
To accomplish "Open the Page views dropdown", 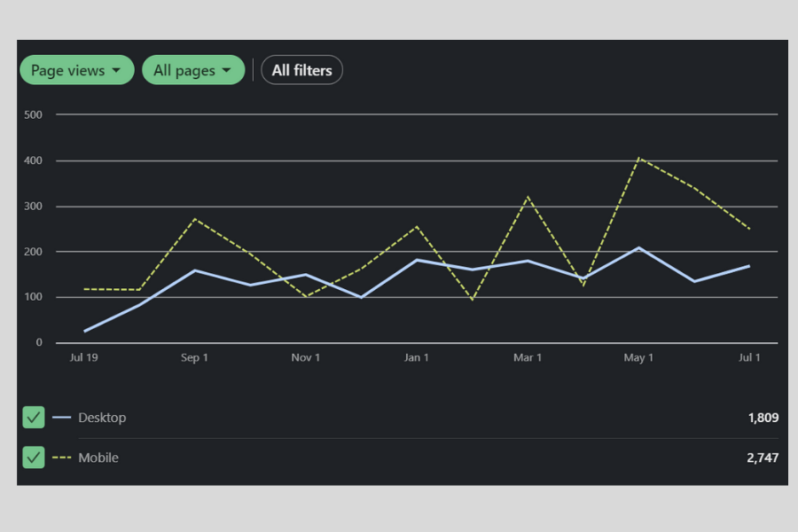I will tap(76, 70).
